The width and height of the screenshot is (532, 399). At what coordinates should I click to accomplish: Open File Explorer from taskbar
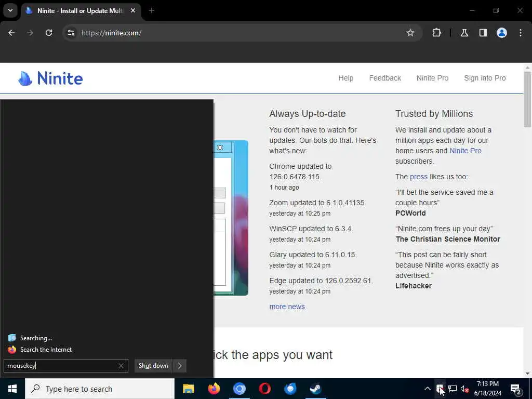pyautogui.click(x=188, y=389)
